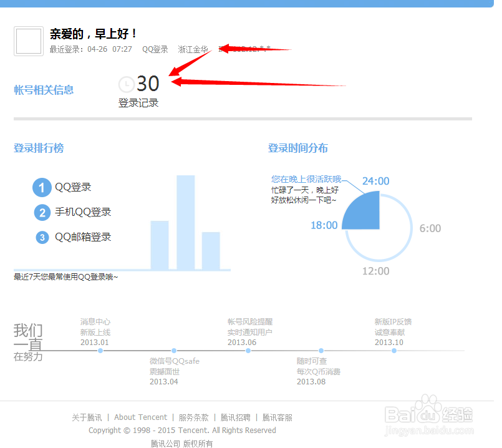Click the 2013.10 timeline dot
This screenshot has width=502, height=448.
coord(394,351)
